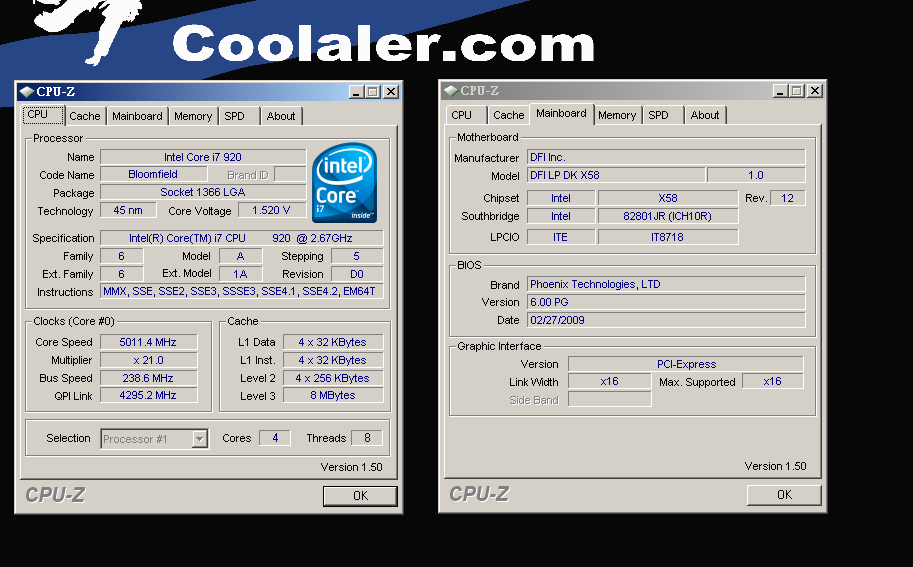The width and height of the screenshot is (913, 567).
Task: Click OK button in right CPU-Z window
Action: click(784, 494)
